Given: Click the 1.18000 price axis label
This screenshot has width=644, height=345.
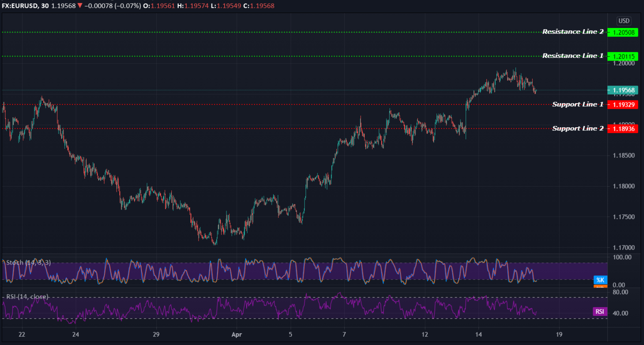Looking at the screenshot, I should click(x=624, y=186).
